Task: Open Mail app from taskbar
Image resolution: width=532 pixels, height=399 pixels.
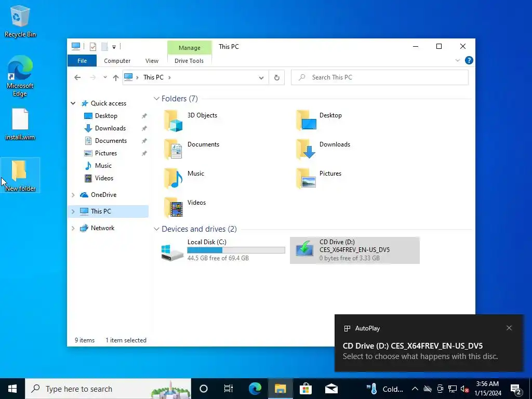Action: click(331, 389)
